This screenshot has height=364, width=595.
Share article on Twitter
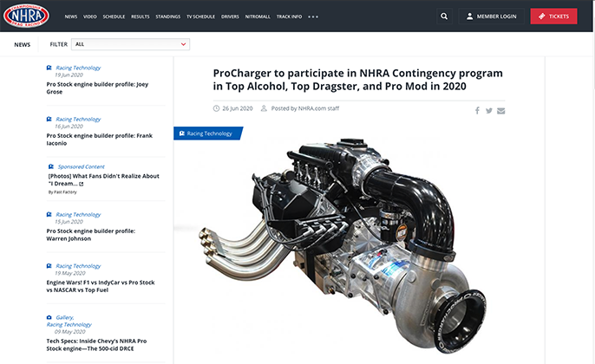(x=489, y=111)
